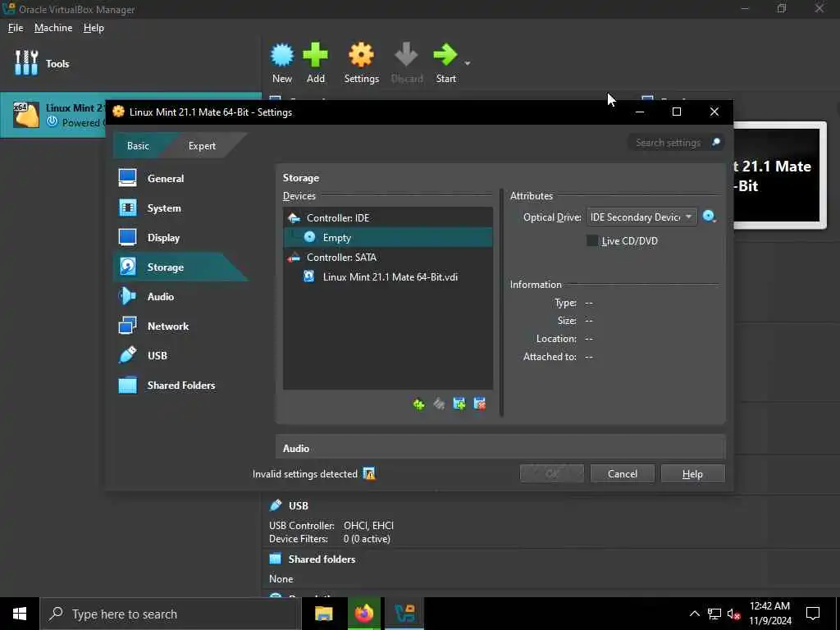Open File Explorer from taskbar
840x630 pixels.
(323, 614)
